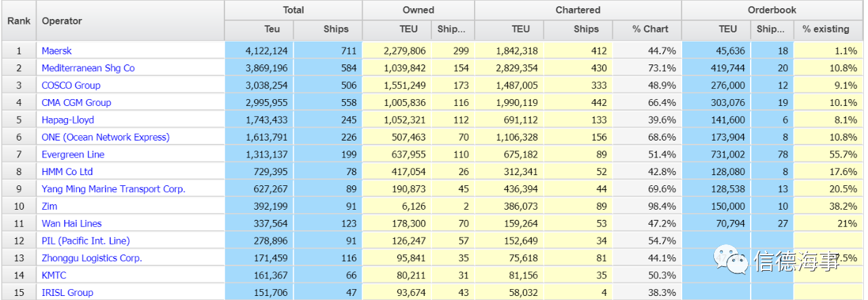Select Hapag-Lloyd total ships cell 245
The height and width of the screenshot is (300, 868).
tap(328, 120)
